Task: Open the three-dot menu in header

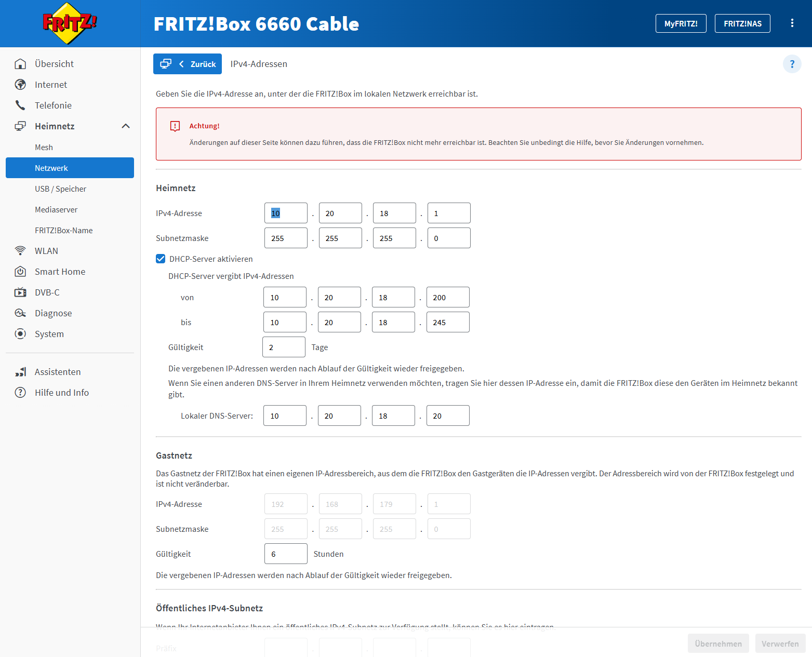Action: click(792, 23)
